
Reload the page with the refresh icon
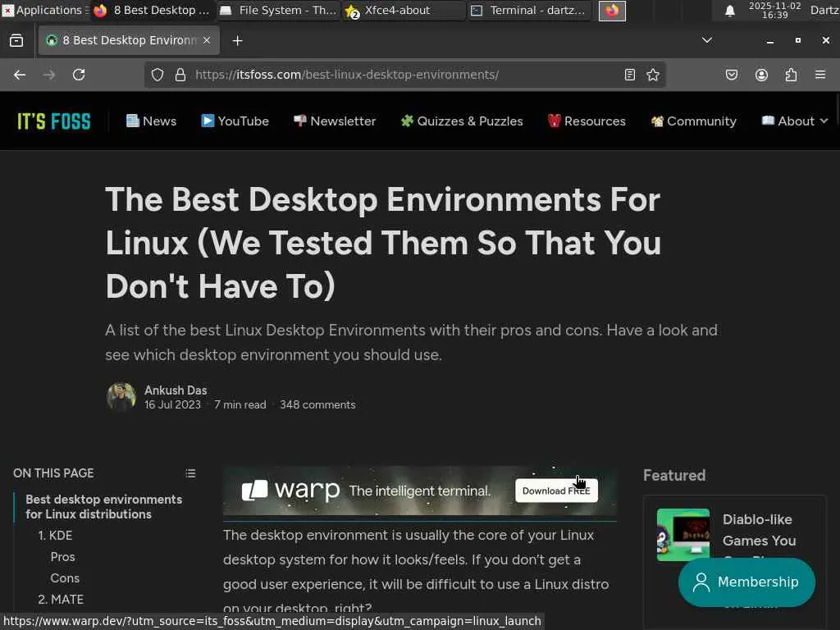click(79, 75)
